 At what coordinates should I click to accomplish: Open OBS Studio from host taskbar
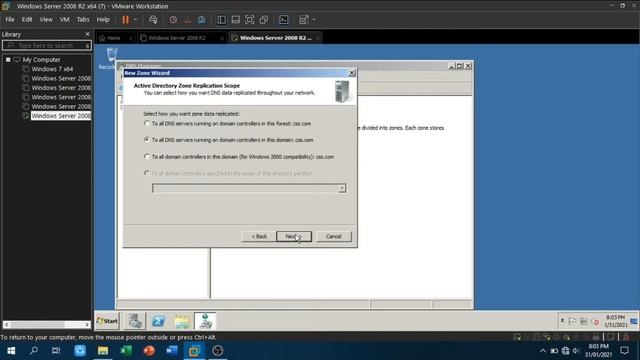click(x=218, y=351)
